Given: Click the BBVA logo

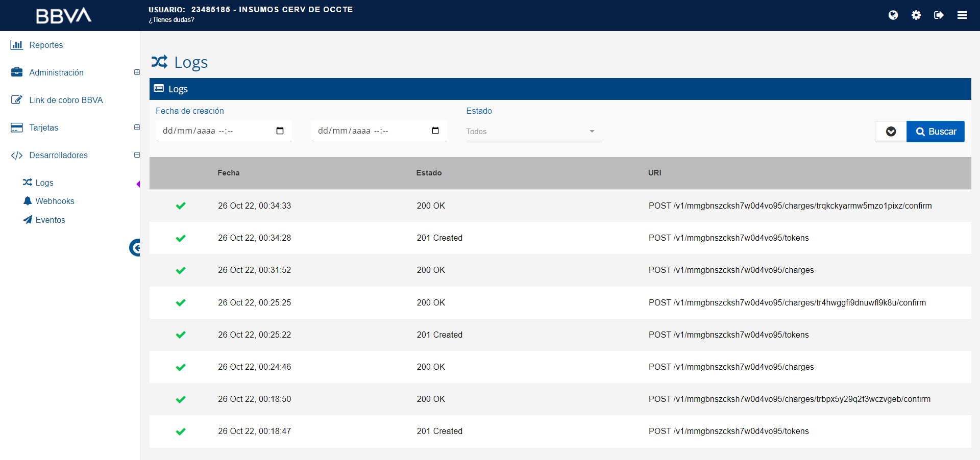Looking at the screenshot, I should pos(64,16).
